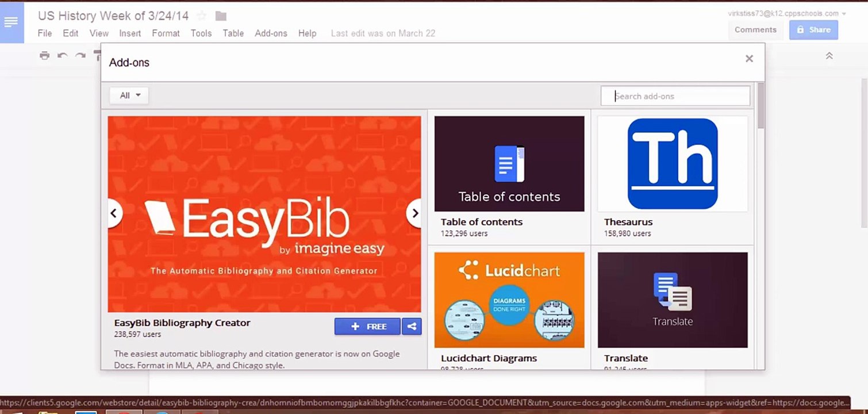Open the 'Last edit was on March 22' link

383,33
